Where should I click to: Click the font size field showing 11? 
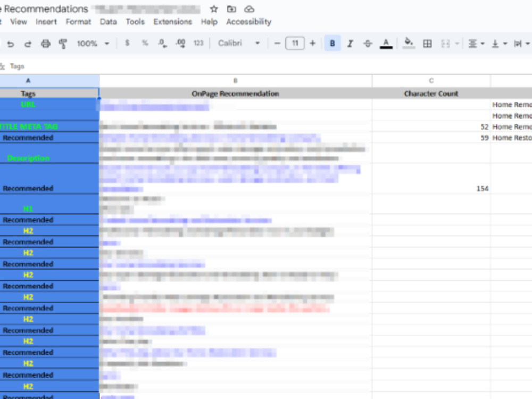[x=295, y=44]
